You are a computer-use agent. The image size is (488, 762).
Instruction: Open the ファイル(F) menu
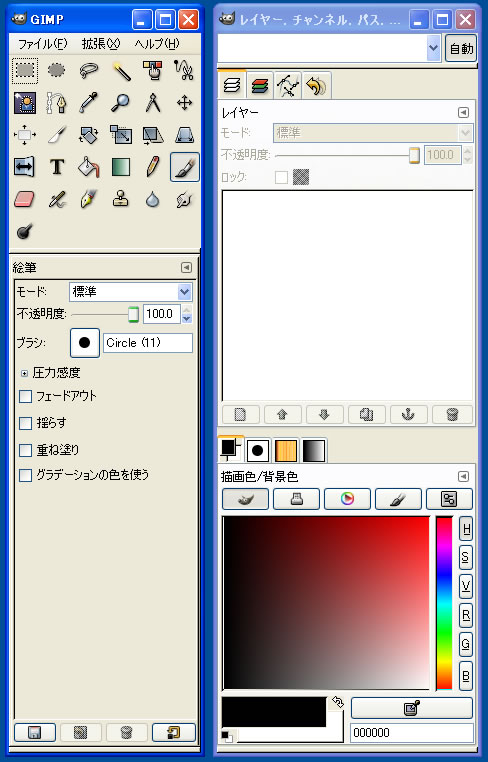pos(42,44)
